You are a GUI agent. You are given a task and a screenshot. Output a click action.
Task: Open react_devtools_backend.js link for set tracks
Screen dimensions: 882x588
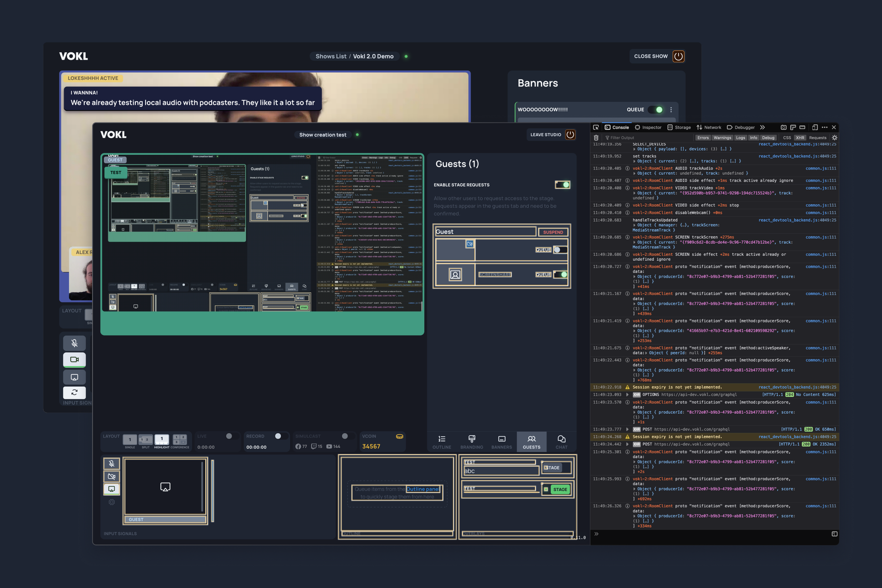point(797,156)
